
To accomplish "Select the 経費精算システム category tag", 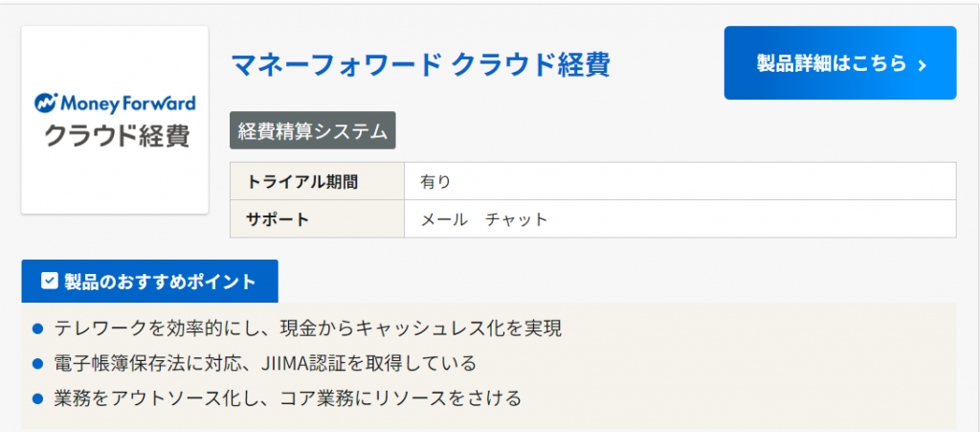I will 312,131.
